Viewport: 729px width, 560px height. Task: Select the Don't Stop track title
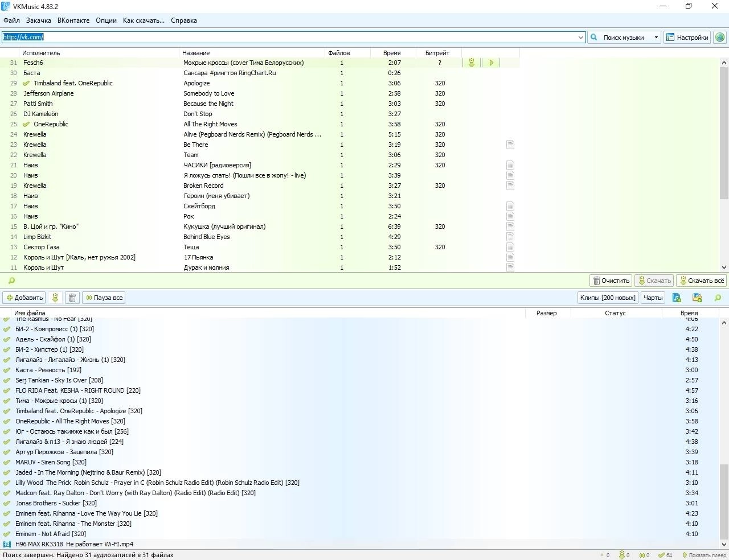pyautogui.click(x=198, y=114)
